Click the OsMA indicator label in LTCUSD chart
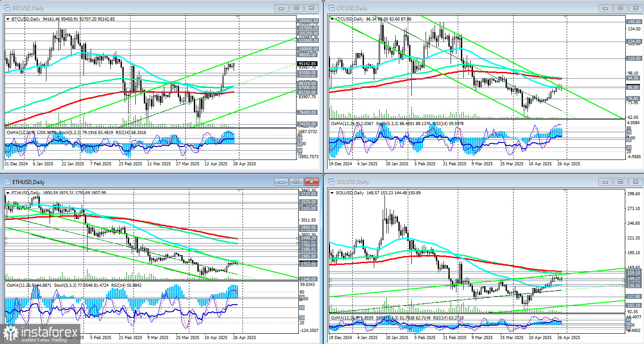 (353, 123)
